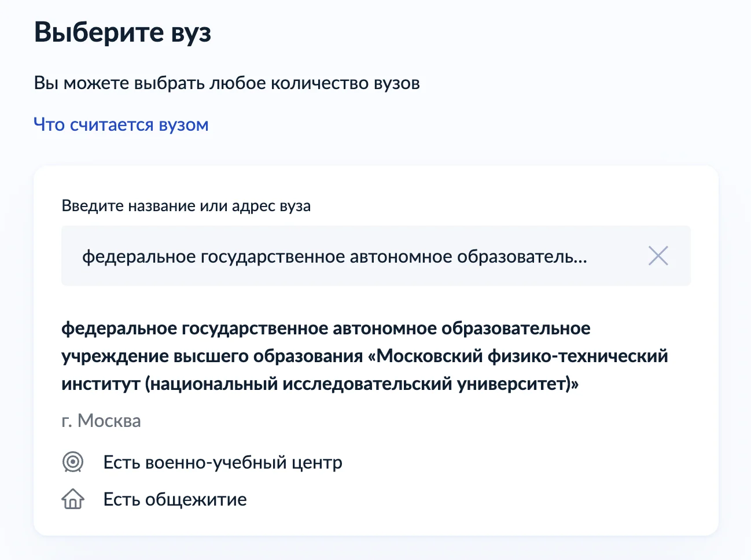Clear the university search field with the X

point(658,256)
